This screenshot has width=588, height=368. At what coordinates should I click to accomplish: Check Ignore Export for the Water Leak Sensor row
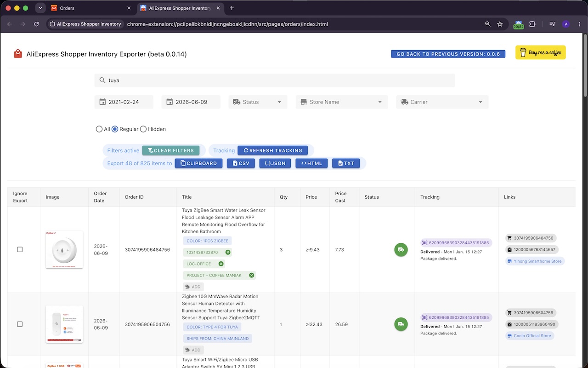(x=20, y=249)
